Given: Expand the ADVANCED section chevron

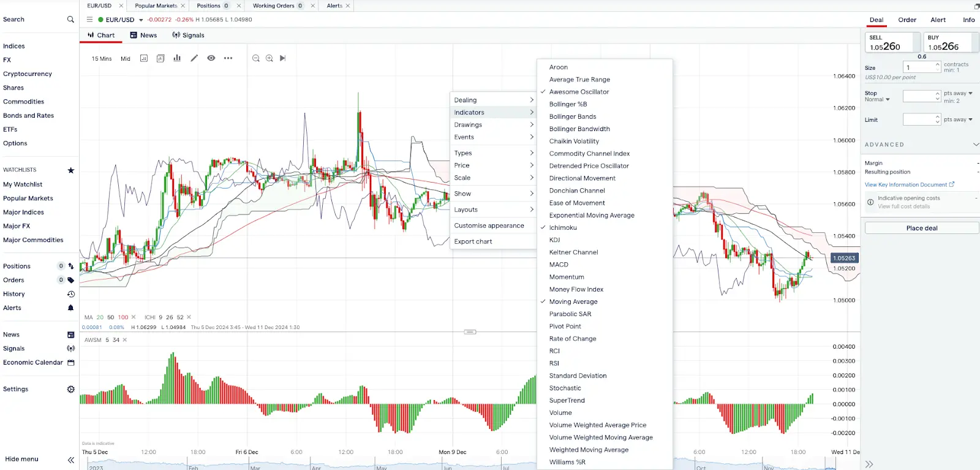Looking at the screenshot, I should pos(976,145).
